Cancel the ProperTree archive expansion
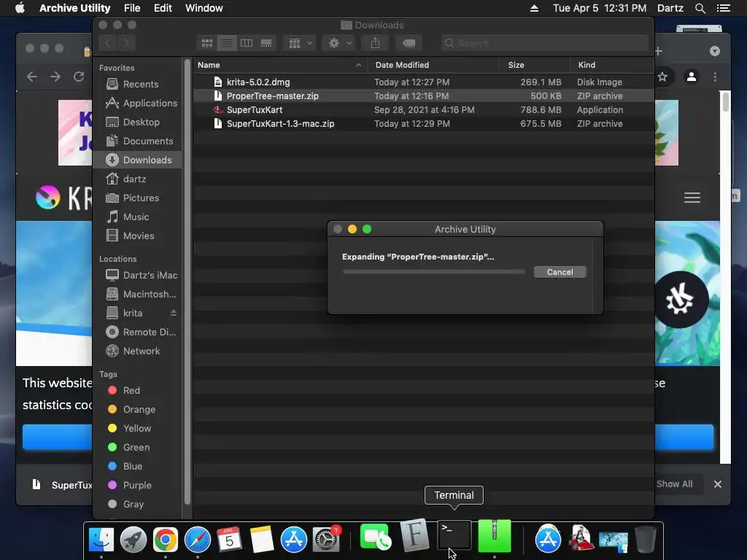The width and height of the screenshot is (747, 560). (x=560, y=272)
